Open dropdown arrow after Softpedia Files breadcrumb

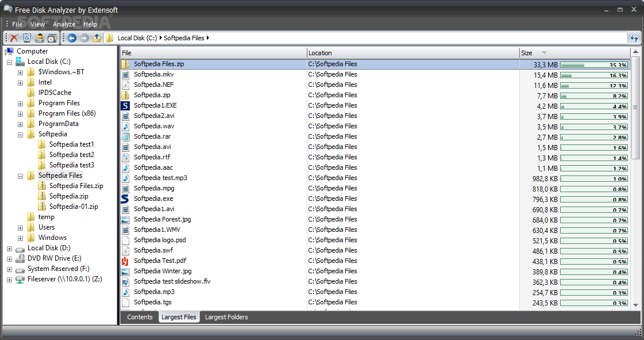click(208, 38)
